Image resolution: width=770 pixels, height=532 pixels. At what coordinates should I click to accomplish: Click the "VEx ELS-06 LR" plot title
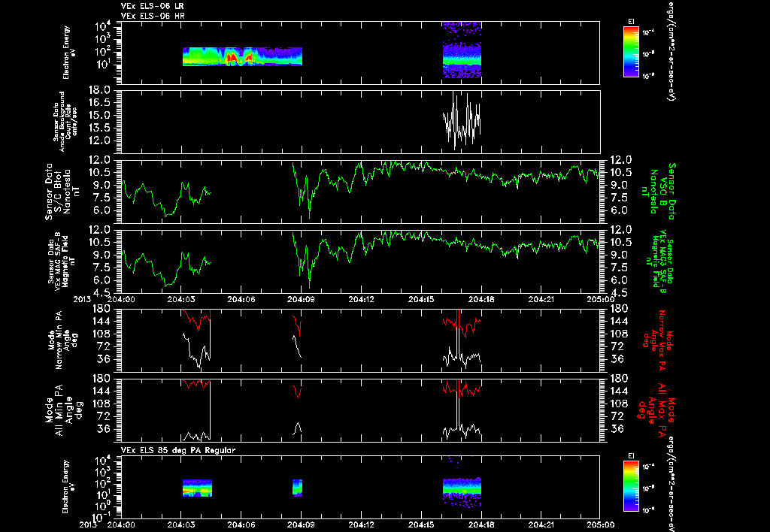(153, 6)
